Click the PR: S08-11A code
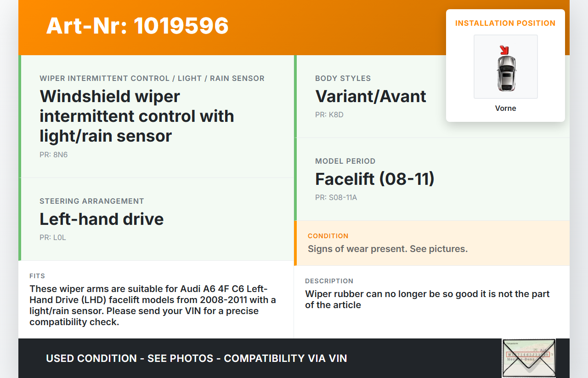The width and height of the screenshot is (588, 378). [336, 198]
